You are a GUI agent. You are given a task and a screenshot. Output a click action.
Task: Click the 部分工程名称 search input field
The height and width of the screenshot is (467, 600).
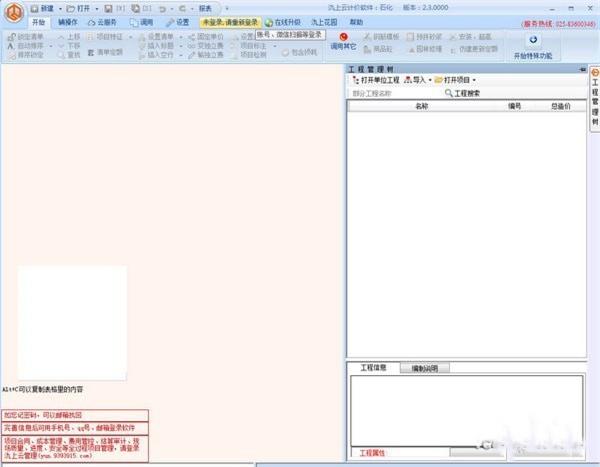[x=395, y=93]
